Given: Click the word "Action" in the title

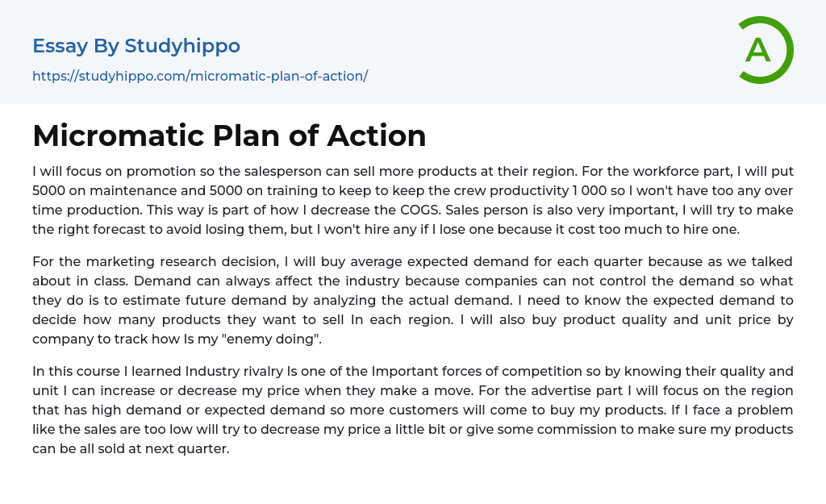Looking at the screenshot, I should [376, 135].
